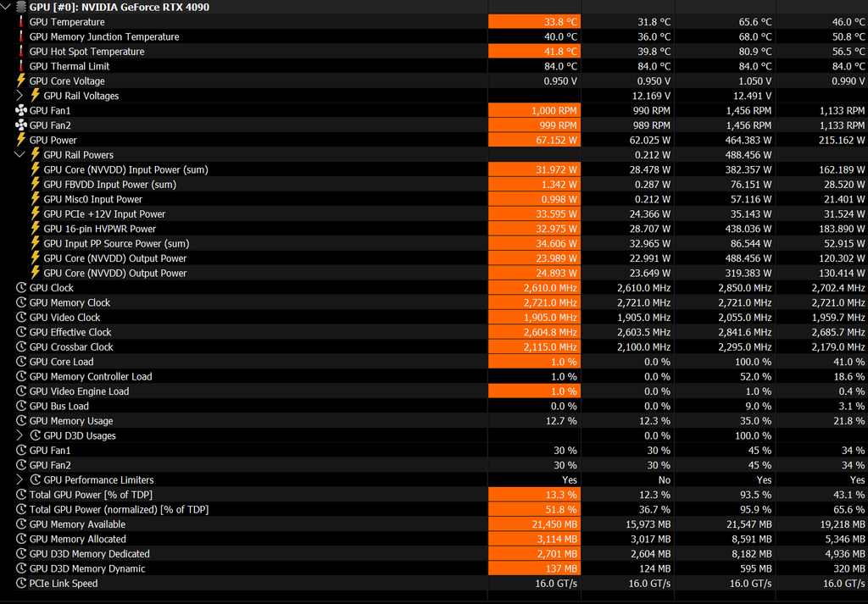868x604 pixels.
Task: Click the lightning icon for GPU Rail Powers
Action: 36,155
